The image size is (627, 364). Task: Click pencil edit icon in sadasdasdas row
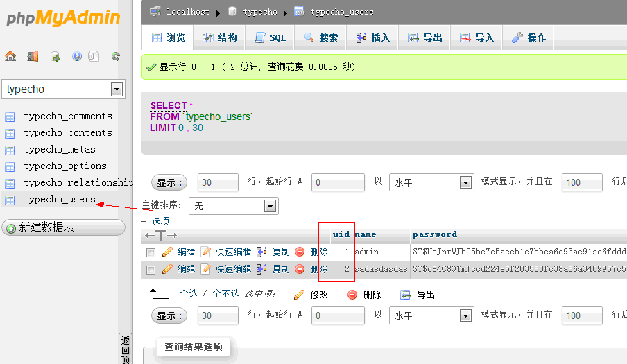tap(167, 269)
